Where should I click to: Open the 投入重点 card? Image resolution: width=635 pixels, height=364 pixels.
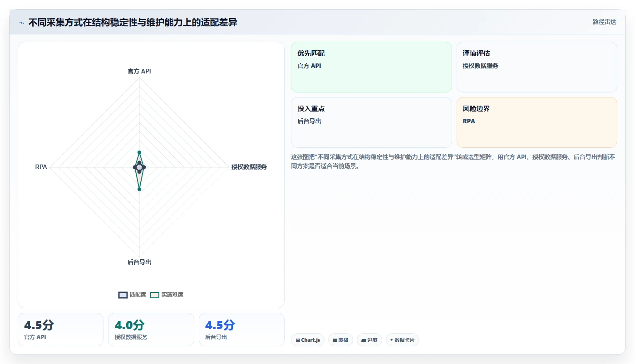coord(371,122)
